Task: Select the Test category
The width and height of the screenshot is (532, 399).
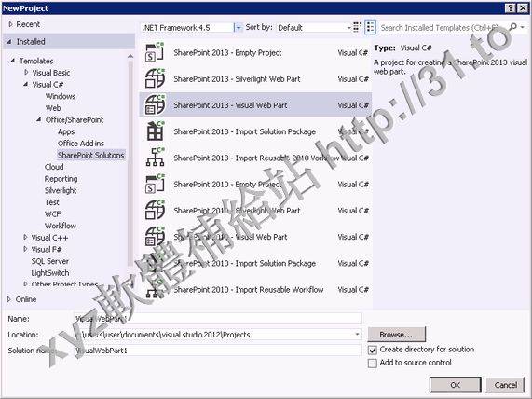Action: (52, 202)
